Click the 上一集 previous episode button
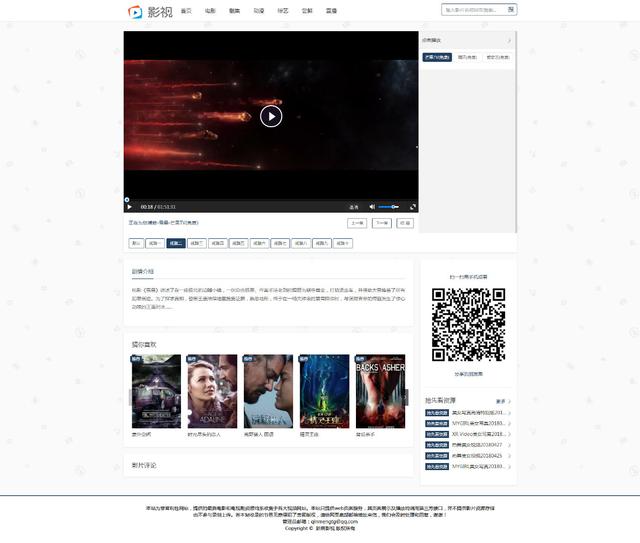This screenshot has height=543, width=640. coord(357,223)
